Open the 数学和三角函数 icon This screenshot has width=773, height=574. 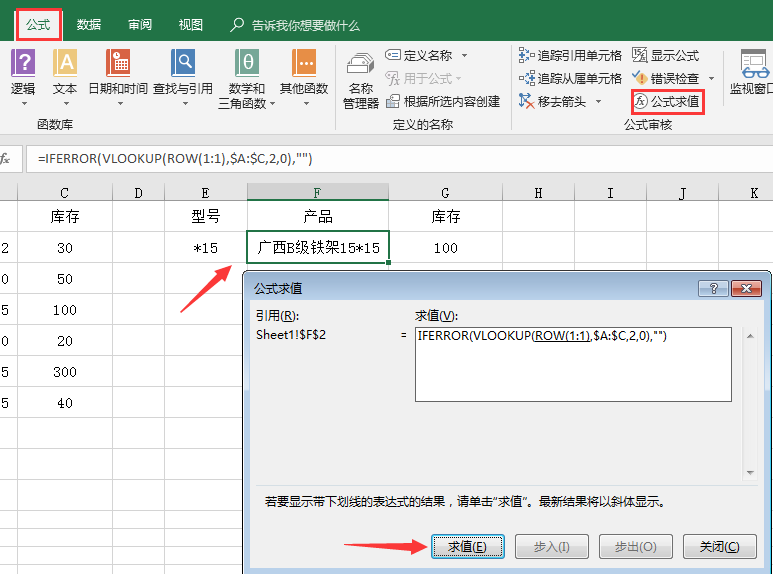coord(246,63)
